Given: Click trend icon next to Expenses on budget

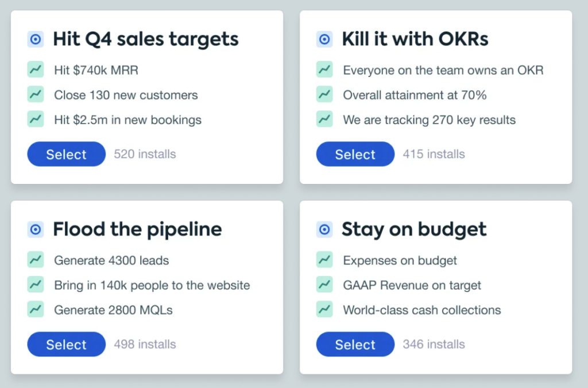Looking at the screenshot, I should pyautogui.click(x=324, y=260).
